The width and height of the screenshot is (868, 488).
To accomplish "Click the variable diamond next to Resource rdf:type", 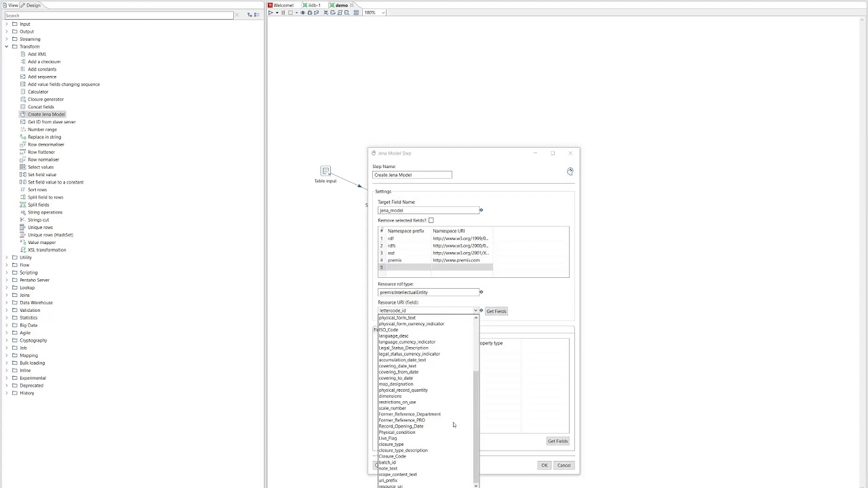I will click(481, 292).
